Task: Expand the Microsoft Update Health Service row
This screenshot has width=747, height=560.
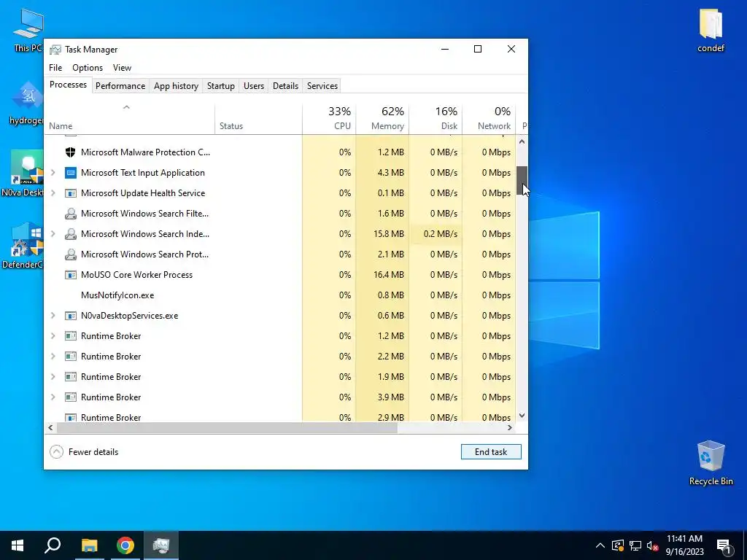Action: [53, 193]
